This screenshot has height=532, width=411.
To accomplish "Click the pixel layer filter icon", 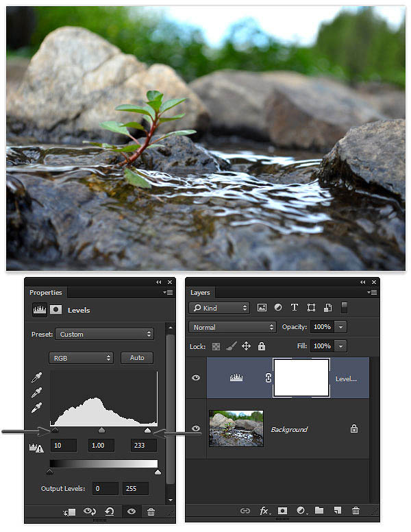I will (x=262, y=308).
